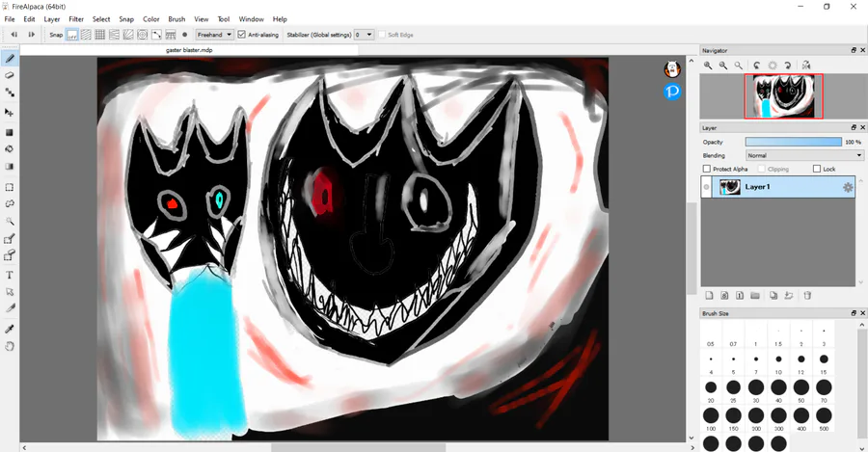Flip the canvas view in Navigator
The height and width of the screenshot is (452, 868).
(806, 66)
